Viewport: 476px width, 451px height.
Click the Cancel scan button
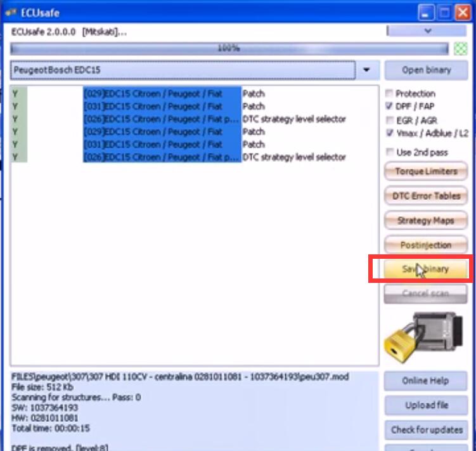coord(425,294)
